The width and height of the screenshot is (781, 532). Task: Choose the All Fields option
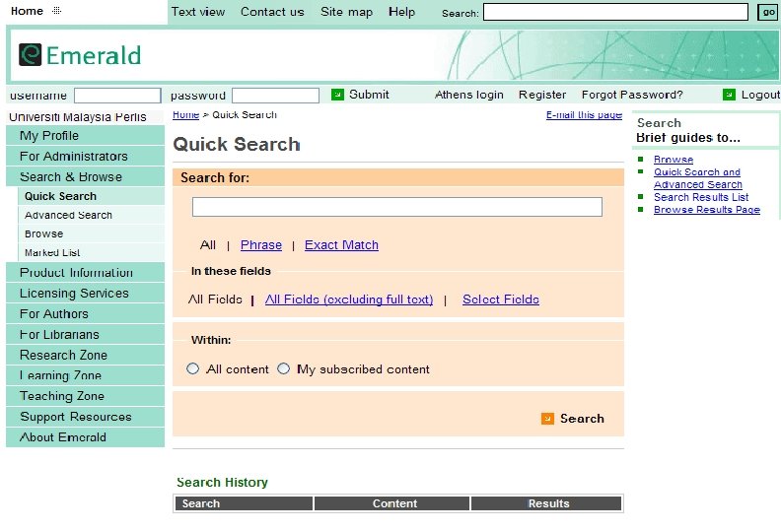[x=215, y=299]
